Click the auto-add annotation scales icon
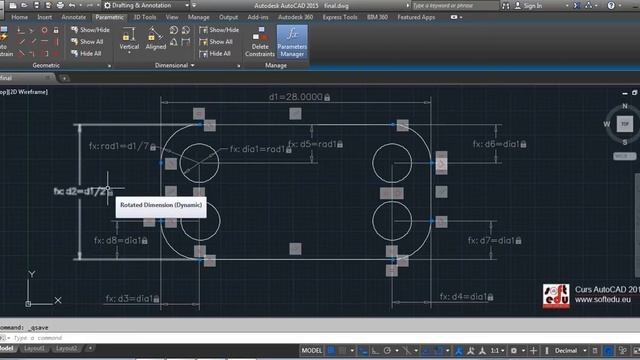This screenshot has height=360, width=640. coord(471,351)
